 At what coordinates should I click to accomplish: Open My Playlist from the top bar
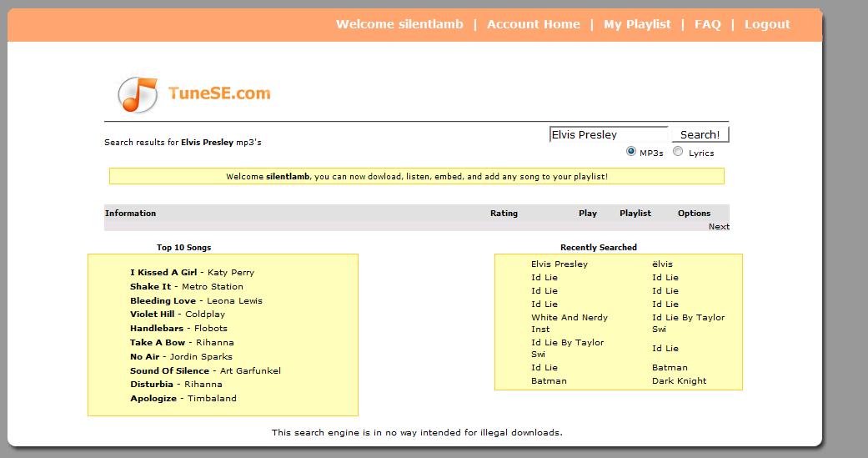637,24
